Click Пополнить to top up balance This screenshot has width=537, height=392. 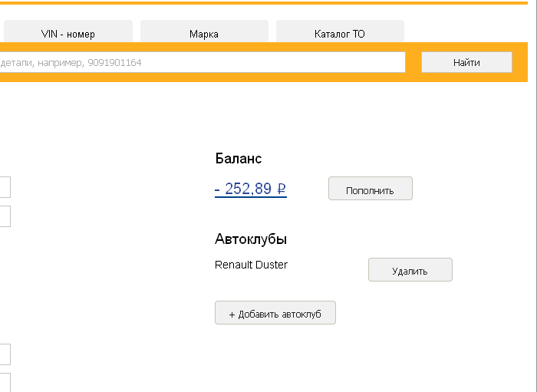[x=370, y=189]
